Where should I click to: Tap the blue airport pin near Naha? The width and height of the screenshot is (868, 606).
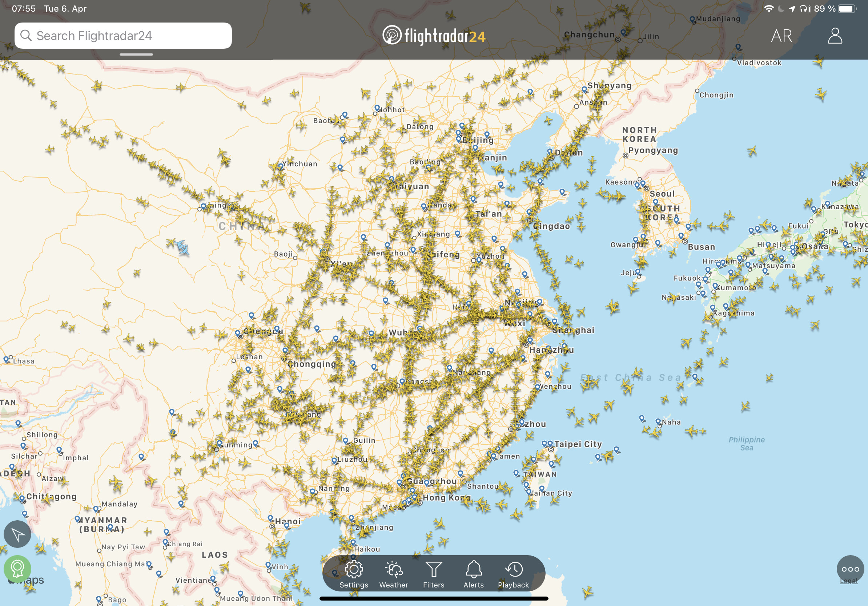658,421
